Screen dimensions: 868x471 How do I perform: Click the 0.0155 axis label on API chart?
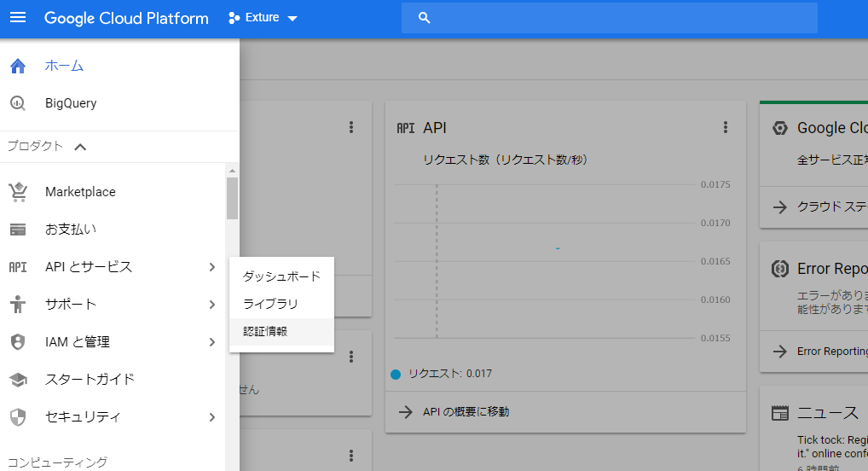(715, 338)
